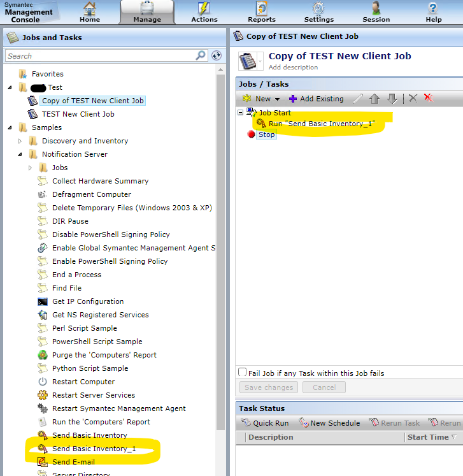Open the Actions menu
This screenshot has width=463, height=476.
coord(204,12)
